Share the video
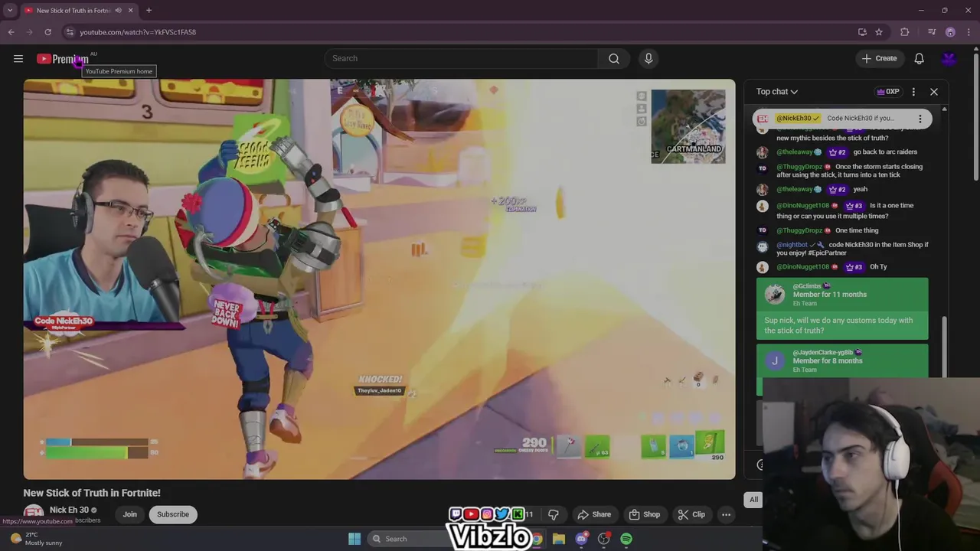The image size is (980, 551). point(594,514)
